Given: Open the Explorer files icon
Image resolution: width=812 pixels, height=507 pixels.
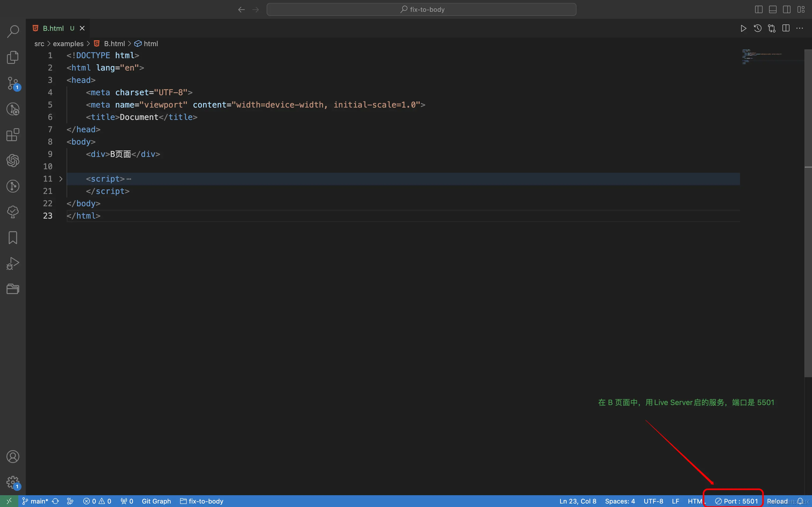Looking at the screenshot, I should point(13,57).
